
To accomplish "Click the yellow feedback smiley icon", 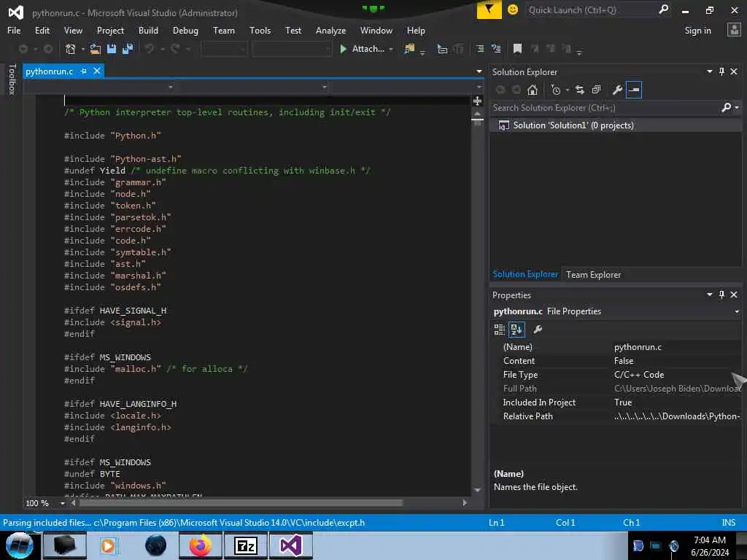I will coord(513,9).
